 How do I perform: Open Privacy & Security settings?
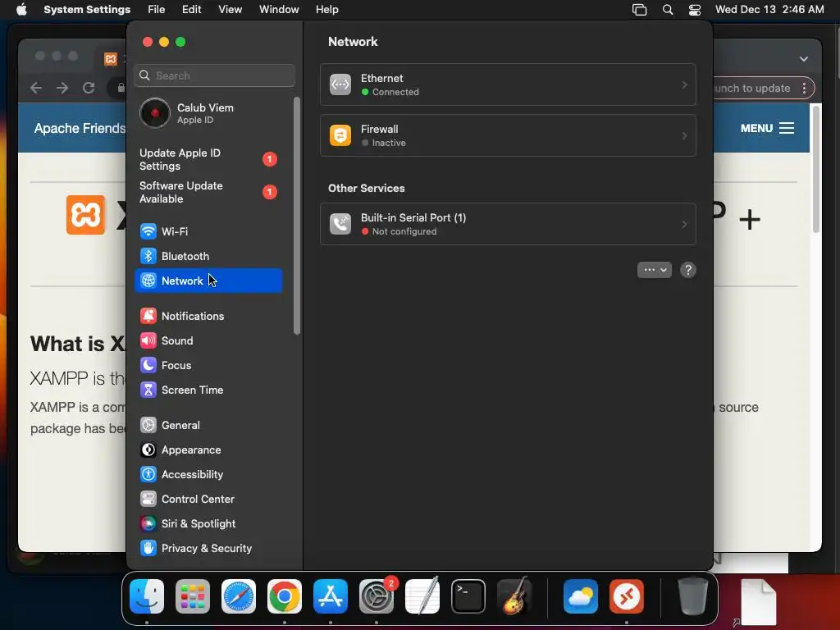coord(208,549)
